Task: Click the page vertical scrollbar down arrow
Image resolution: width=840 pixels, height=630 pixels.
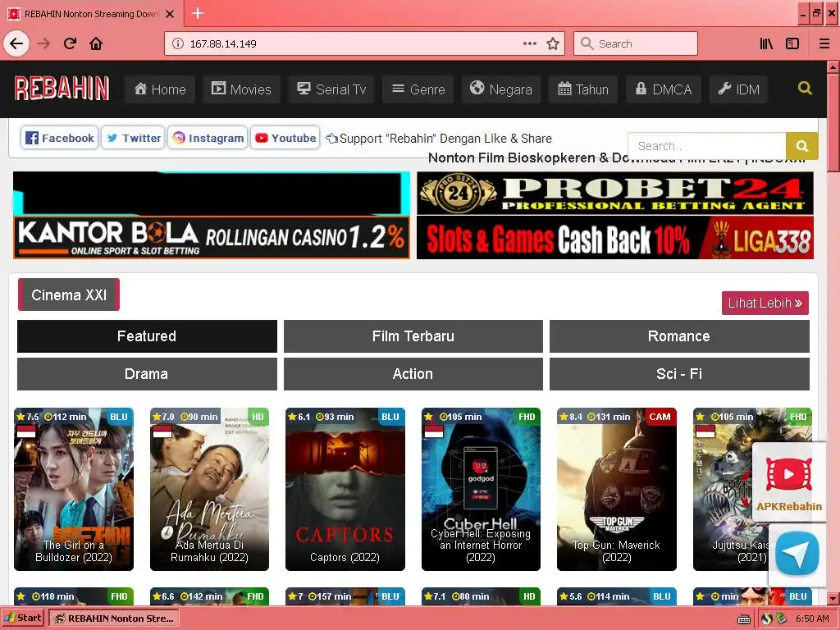Action: [x=833, y=598]
